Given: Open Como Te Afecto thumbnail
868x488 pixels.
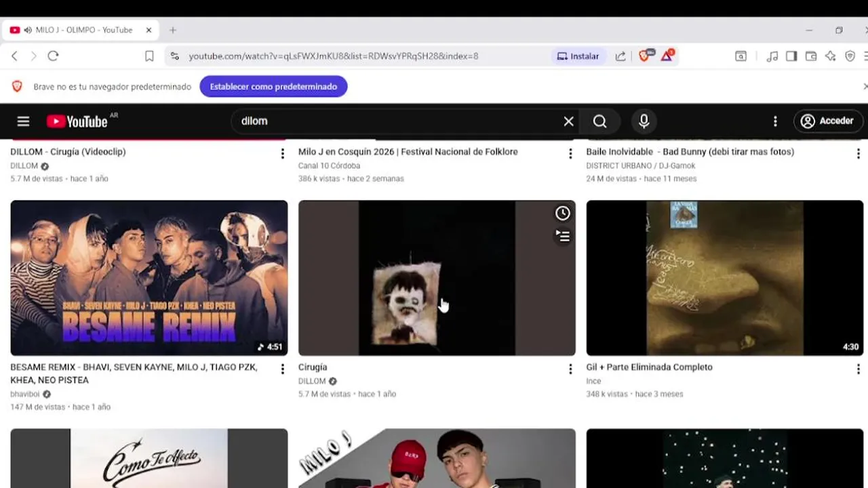Looking at the screenshot, I should [149, 458].
